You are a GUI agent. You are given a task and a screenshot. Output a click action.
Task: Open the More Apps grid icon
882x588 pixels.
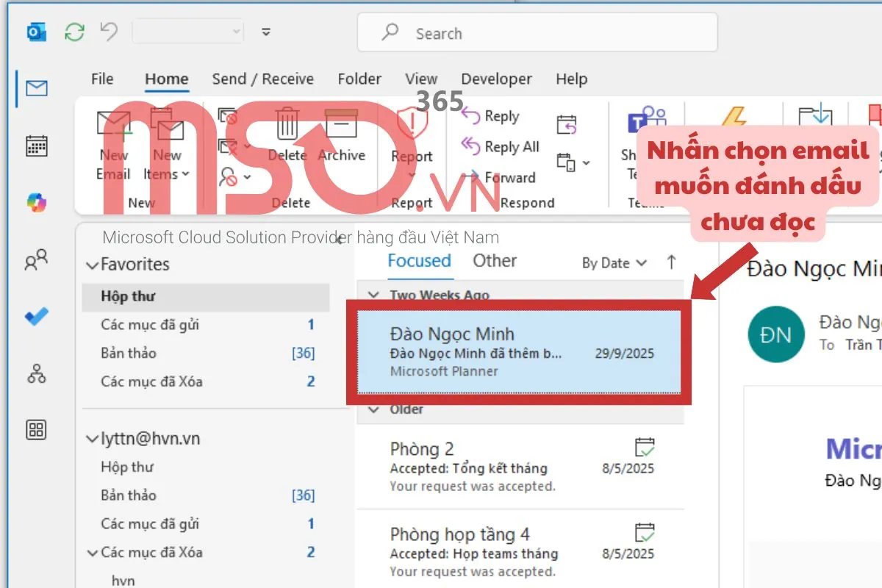[36, 430]
